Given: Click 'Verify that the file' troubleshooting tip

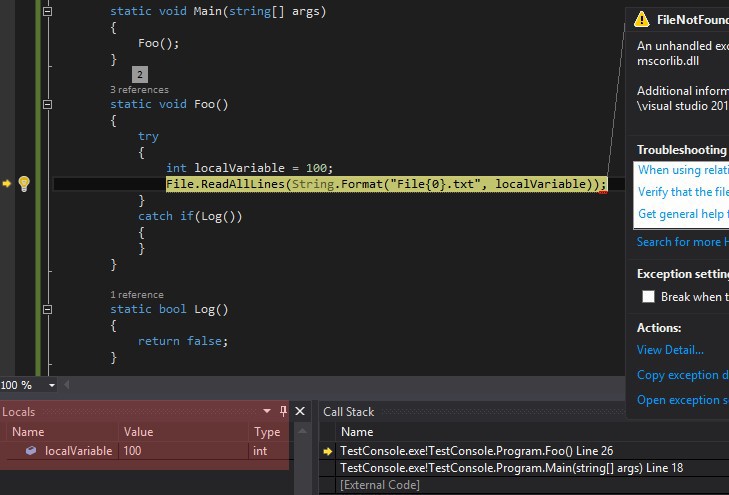Looking at the screenshot, I should coord(683,192).
